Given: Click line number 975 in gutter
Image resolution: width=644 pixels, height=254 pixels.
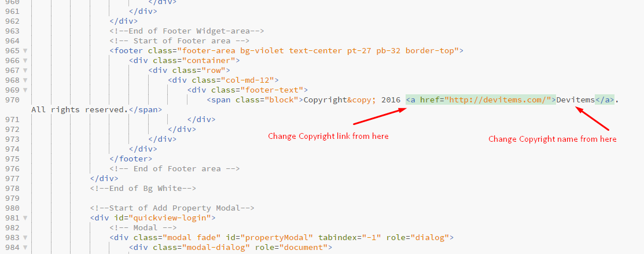Looking at the screenshot, I should pyautogui.click(x=12, y=159).
